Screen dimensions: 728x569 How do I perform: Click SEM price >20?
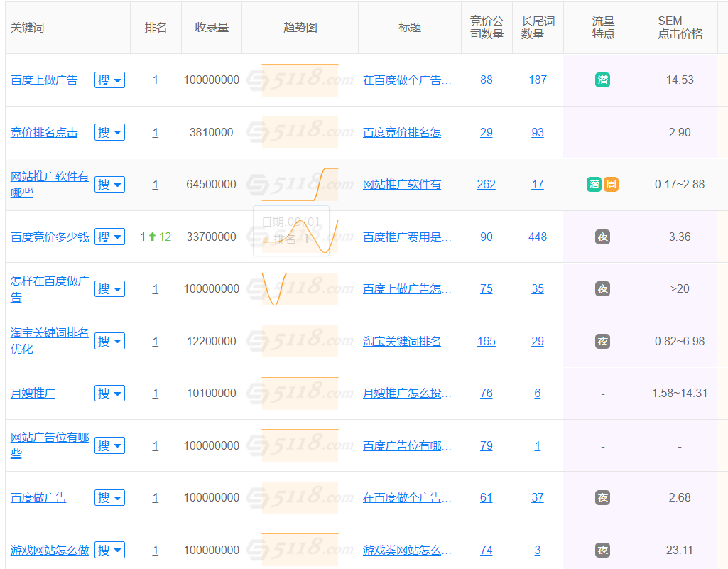pyautogui.click(x=680, y=289)
